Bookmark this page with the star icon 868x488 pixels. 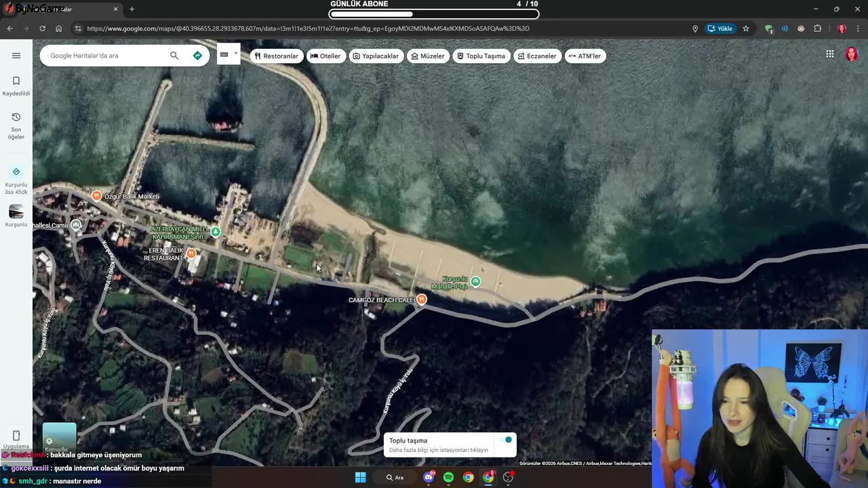click(x=746, y=28)
